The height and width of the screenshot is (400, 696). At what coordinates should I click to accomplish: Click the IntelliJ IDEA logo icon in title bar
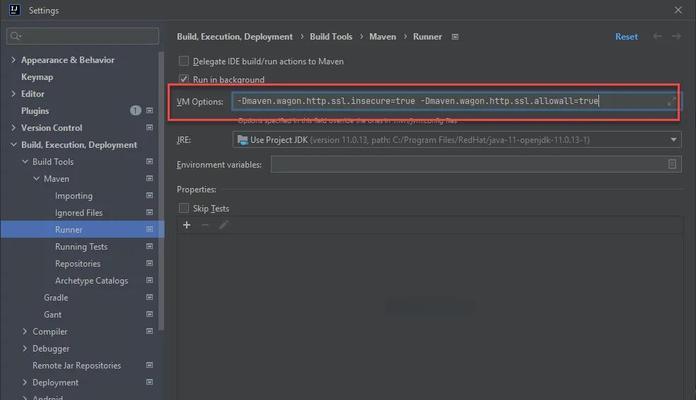[15, 10]
